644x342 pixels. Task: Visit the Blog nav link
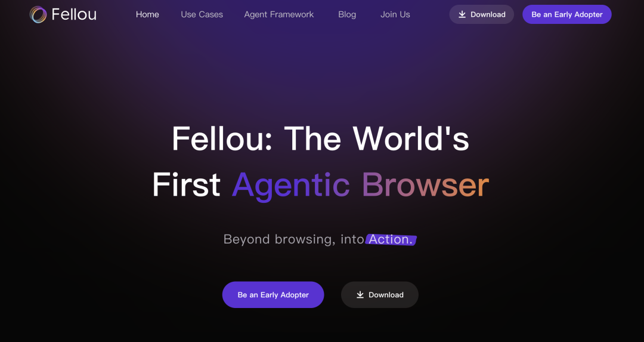click(x=347, y=14)
